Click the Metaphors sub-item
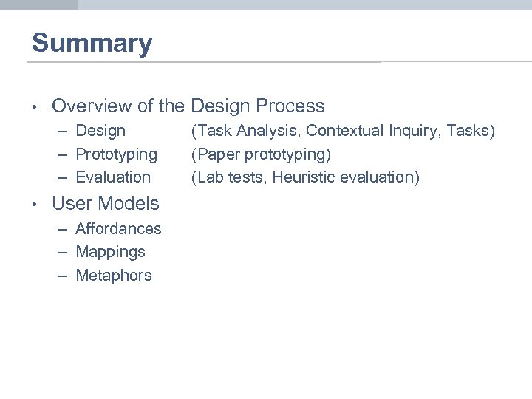 point(113,276)
